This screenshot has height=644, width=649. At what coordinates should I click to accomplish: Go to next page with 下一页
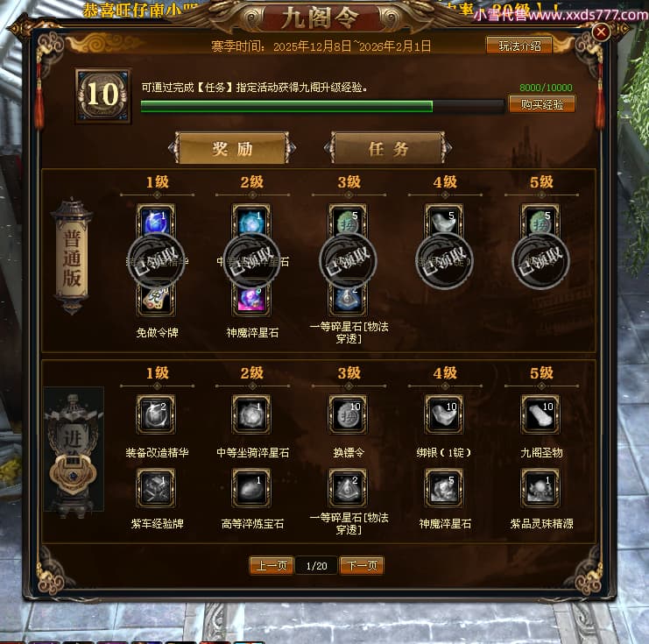(362, 565)
